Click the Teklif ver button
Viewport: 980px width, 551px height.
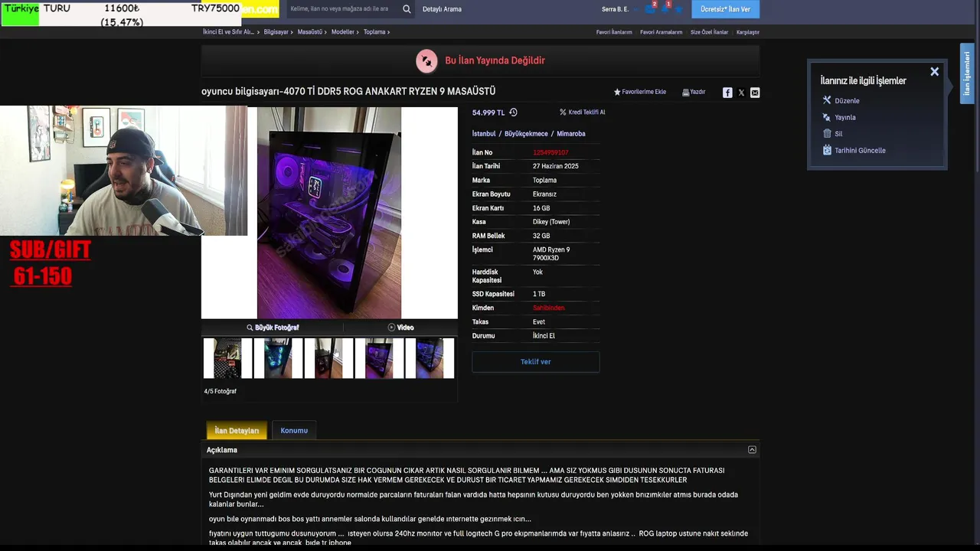click(536, 362)
